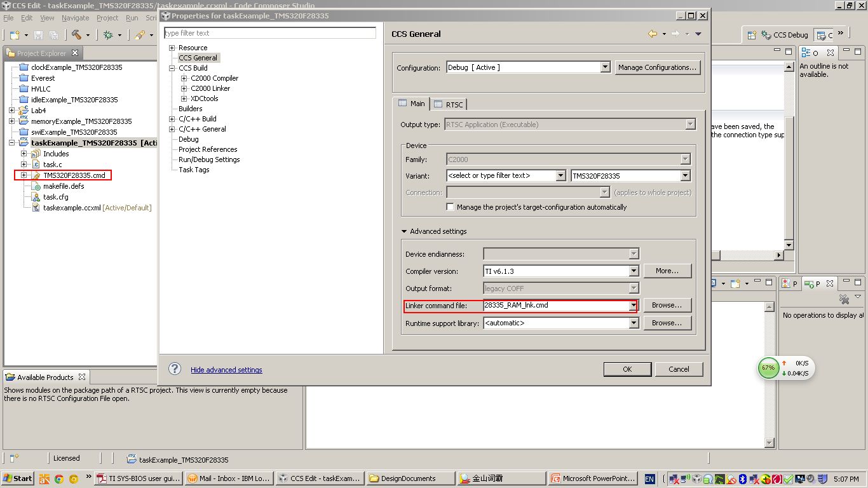This screenshot has width=868, height=488.
Task: Open the Project menu
Action: tap(107, 18)
